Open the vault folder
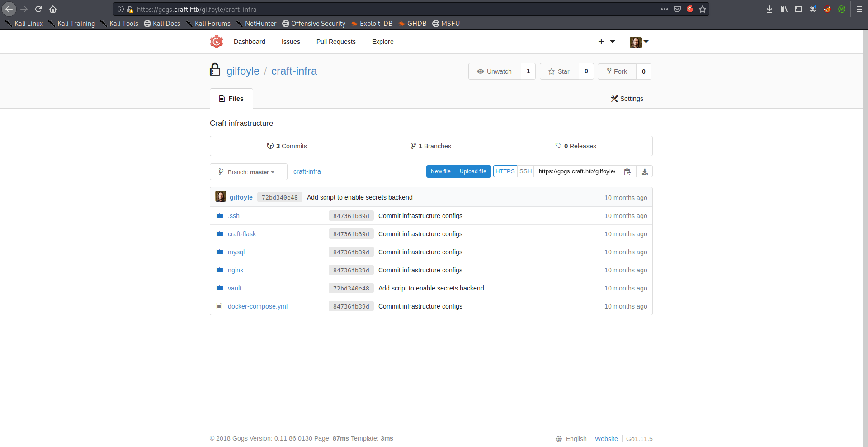Viewport: 868px width, 447px height. pos(234,288)
